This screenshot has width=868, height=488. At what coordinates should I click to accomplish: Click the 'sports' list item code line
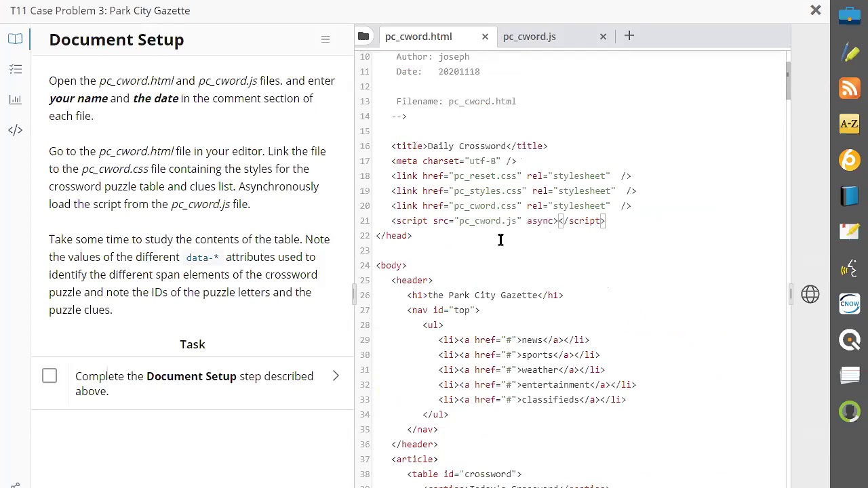(x=519, y=355)
